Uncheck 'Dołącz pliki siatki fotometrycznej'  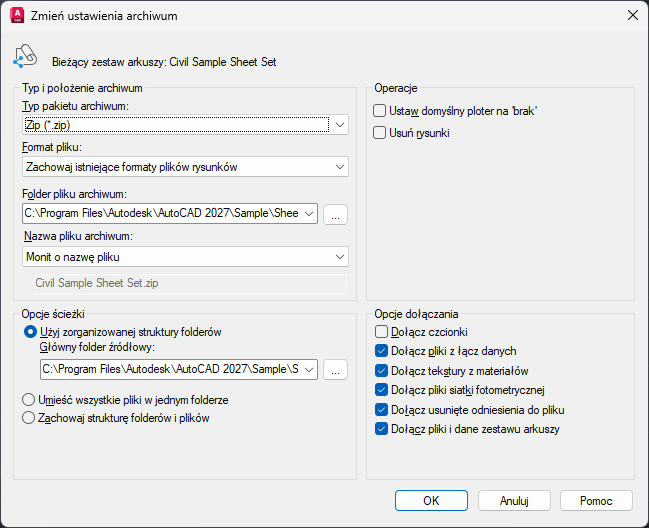(x=380, y=390)
